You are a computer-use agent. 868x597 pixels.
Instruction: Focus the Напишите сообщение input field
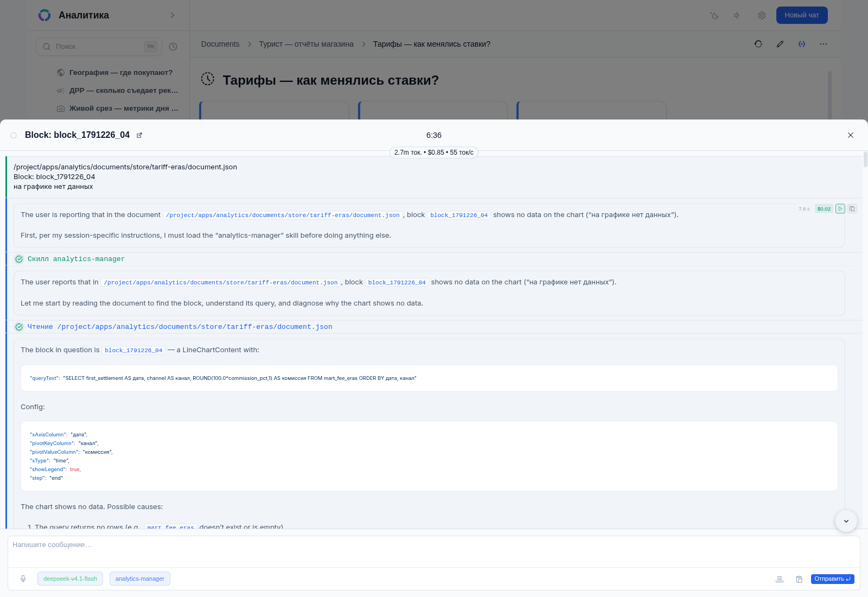coord(434,551)
